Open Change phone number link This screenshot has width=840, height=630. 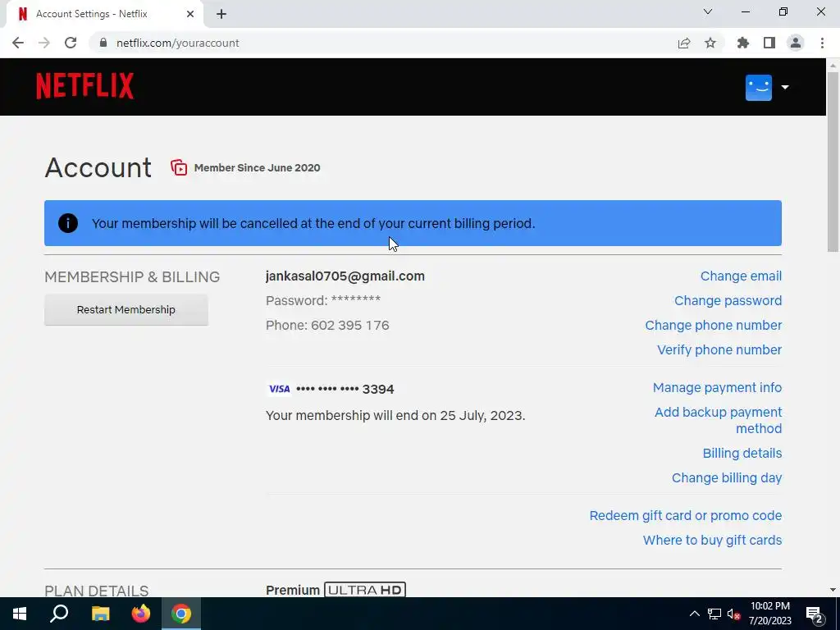713,325
